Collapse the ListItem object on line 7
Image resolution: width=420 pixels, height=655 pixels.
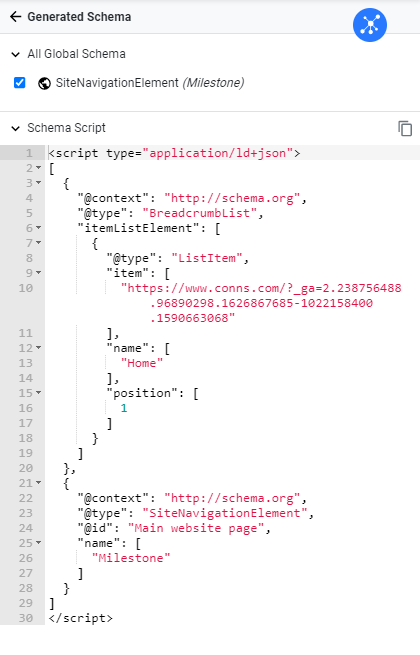pyautogui.click(x=38, y=243)
